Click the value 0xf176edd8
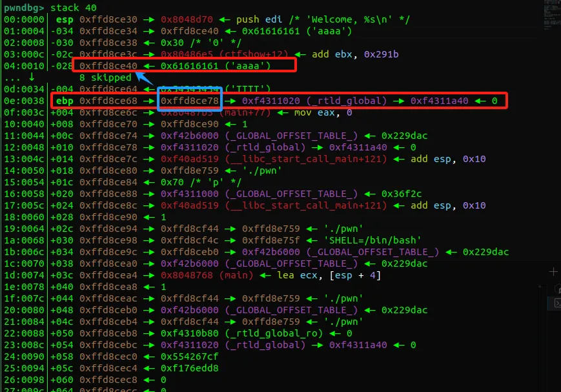 tap(190, 368)
